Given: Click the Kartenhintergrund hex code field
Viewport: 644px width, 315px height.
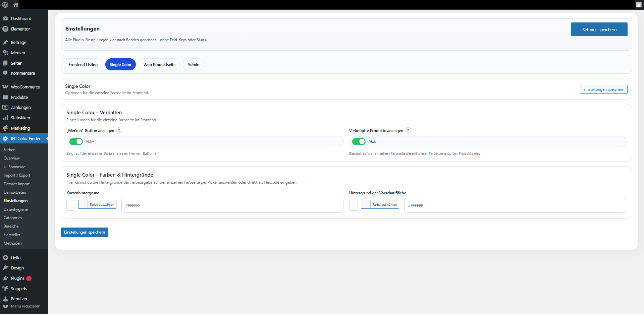Looking at the screenshot, I should tap(232, 205).
